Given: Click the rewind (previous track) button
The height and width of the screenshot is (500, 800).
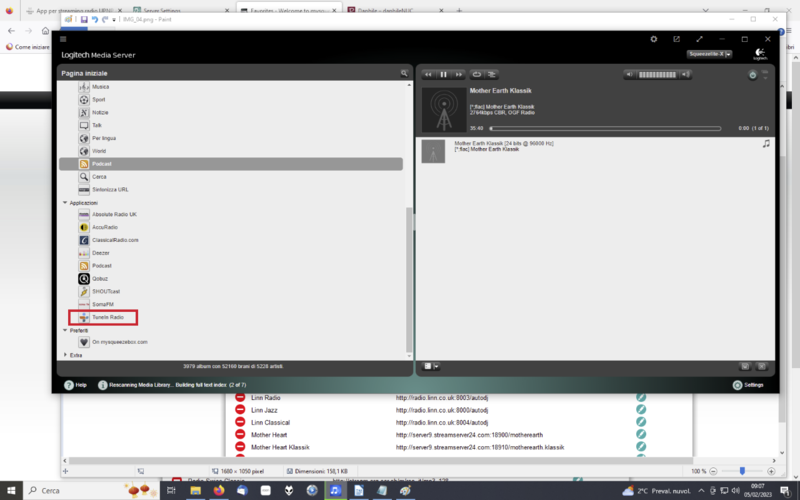Looking at the screenshot, I should tap(428, 74).
